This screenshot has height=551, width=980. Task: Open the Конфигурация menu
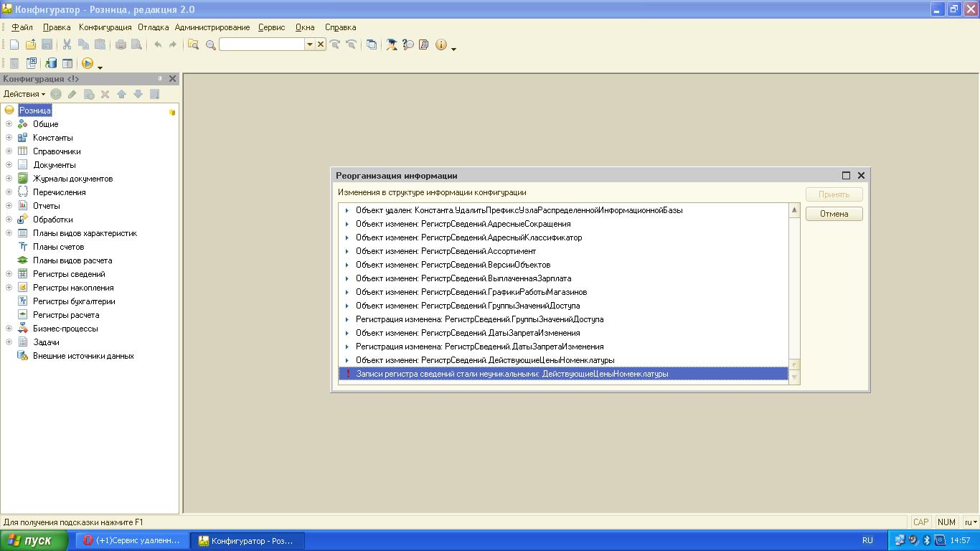(105, 27)
